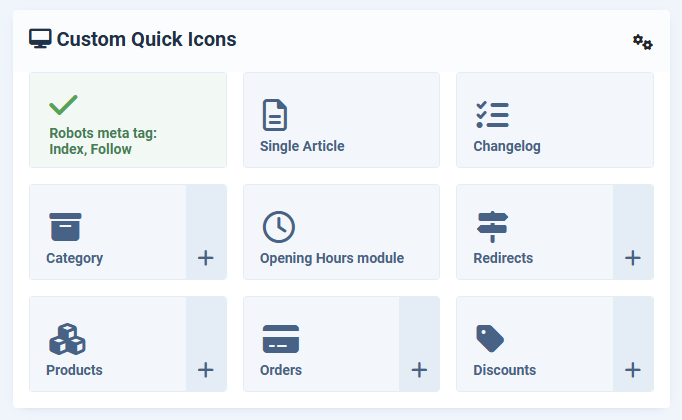Add a new Product with plus
This screenshot has height=420, width=682.
[x=206, y=370]
